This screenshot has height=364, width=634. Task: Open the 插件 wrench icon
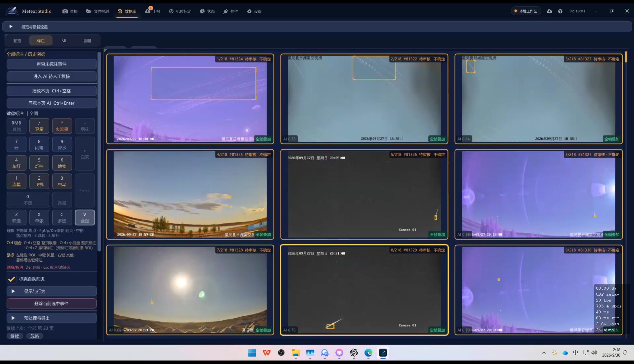click(x=230, y=11)
